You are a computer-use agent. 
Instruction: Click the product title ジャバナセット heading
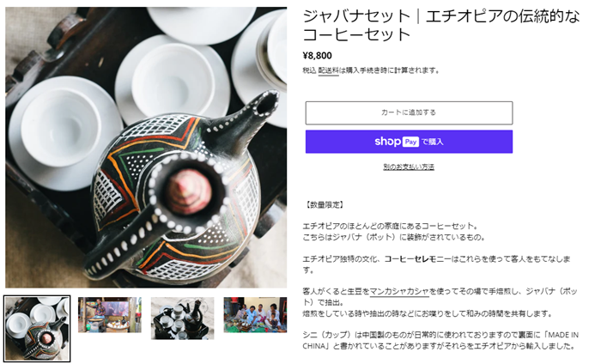coord(440,25)
